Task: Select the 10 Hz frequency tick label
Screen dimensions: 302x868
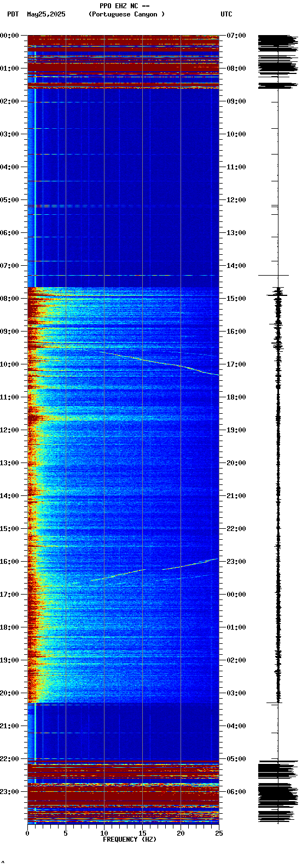Action: tap(104, 833)
